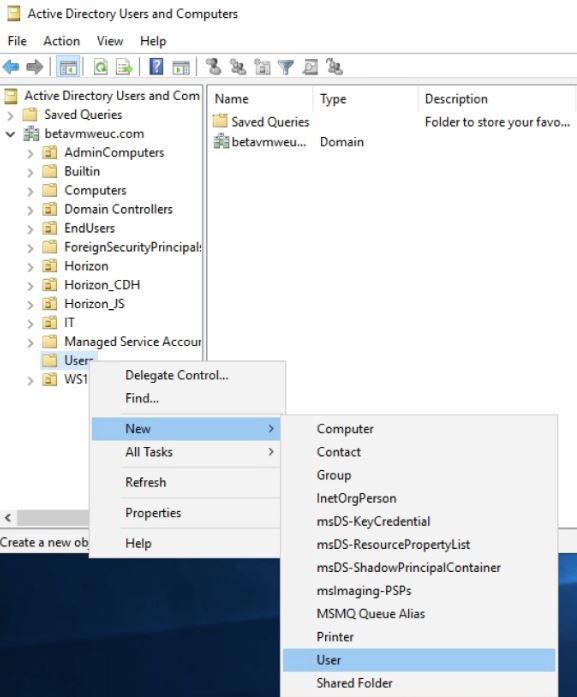The image size is (577, 697).
Task: Click the create new organizational unit icon
Action: click(x=262, y=67)
